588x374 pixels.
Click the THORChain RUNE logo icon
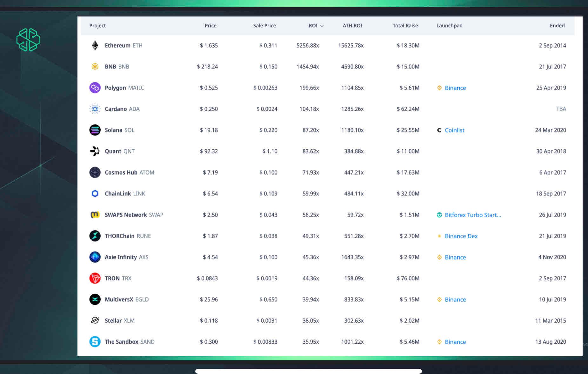(x=95, y=236)
